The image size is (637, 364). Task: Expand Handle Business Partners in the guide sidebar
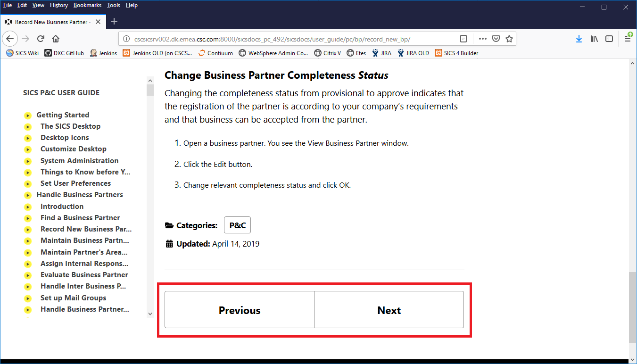click(80, 194)
